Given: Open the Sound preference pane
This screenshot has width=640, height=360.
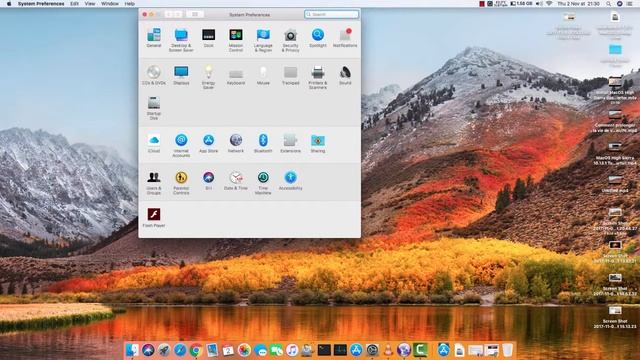Looking at the screenshot, I should coord(345,75).
